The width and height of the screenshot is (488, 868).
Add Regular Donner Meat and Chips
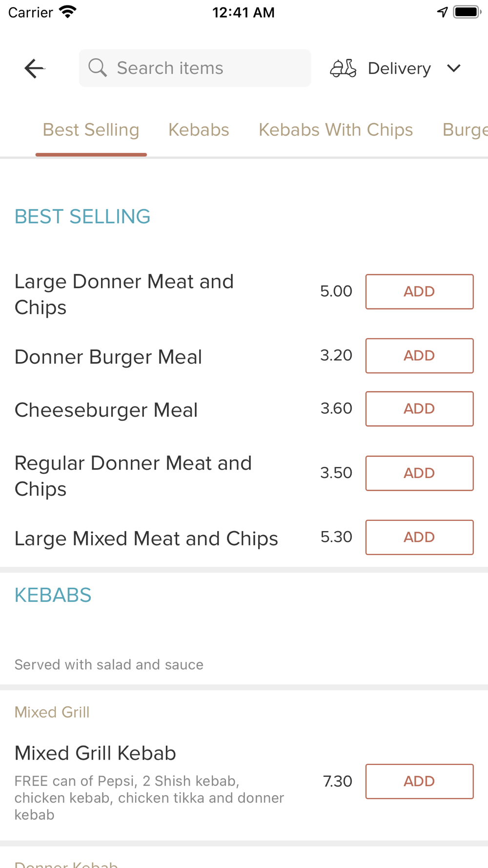tap(419, 473)
